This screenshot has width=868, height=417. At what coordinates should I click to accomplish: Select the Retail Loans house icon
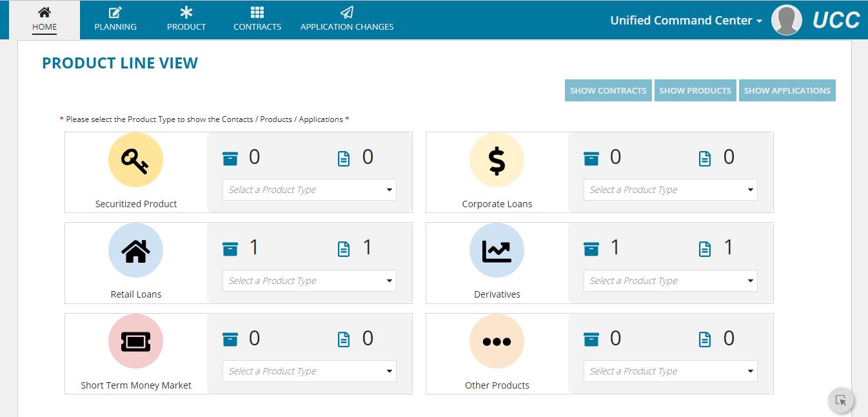(135, 250)
